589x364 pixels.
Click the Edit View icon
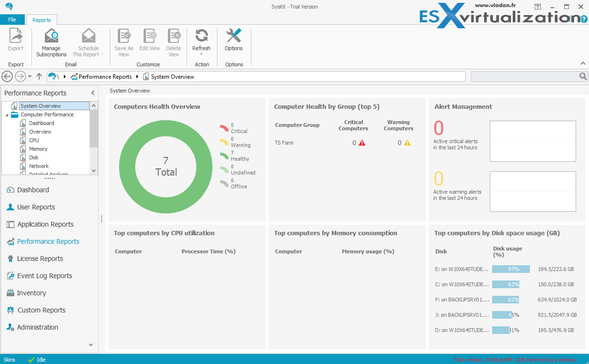tap(150, 36)
